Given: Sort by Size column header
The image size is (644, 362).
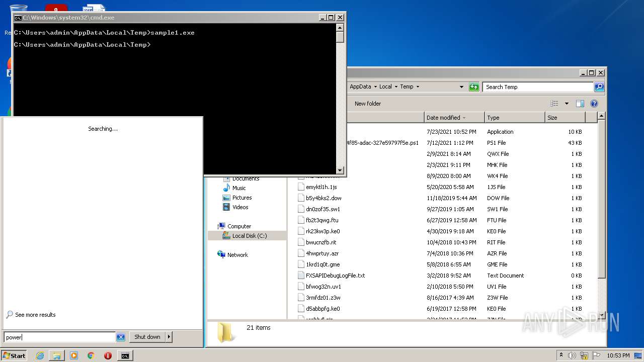Looking at the screenshot, I should tap(565, 118).
